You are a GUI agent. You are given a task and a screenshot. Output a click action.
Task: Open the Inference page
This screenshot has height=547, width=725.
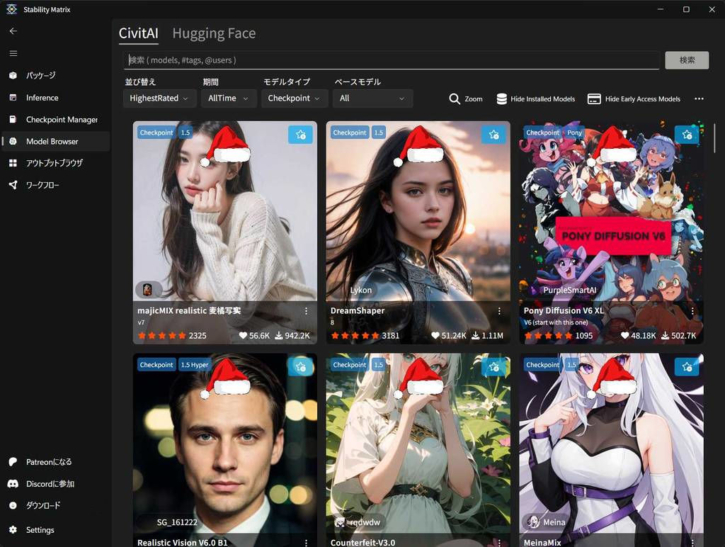[42, 98]
